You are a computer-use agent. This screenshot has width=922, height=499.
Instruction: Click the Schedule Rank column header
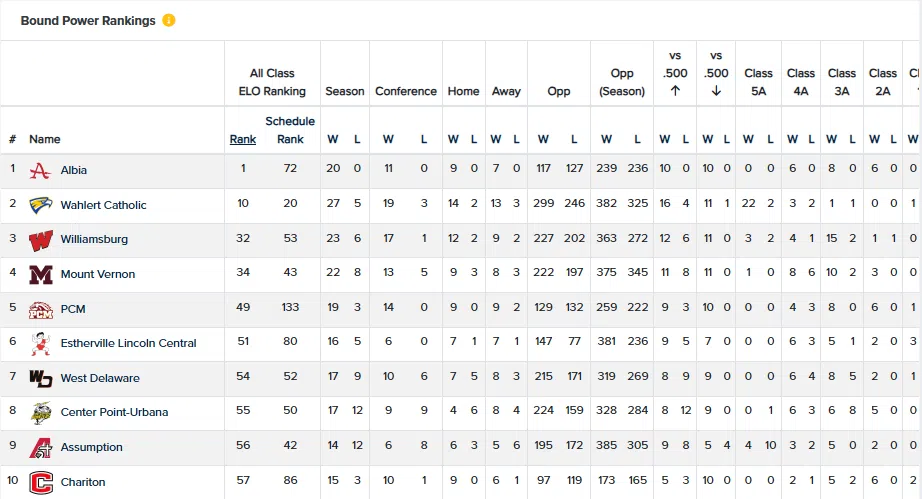(x=290, y=130)
